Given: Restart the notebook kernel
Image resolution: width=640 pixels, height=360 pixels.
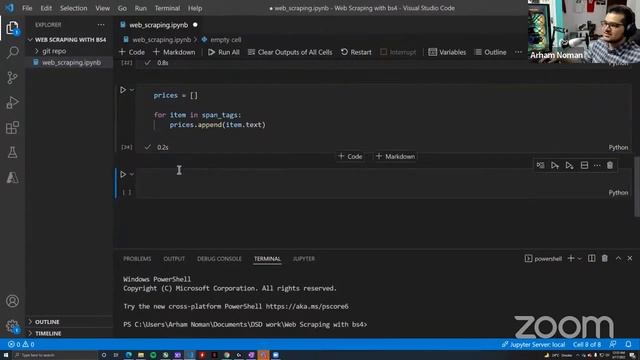Looking at the screenshot, I should pos(356,52).
